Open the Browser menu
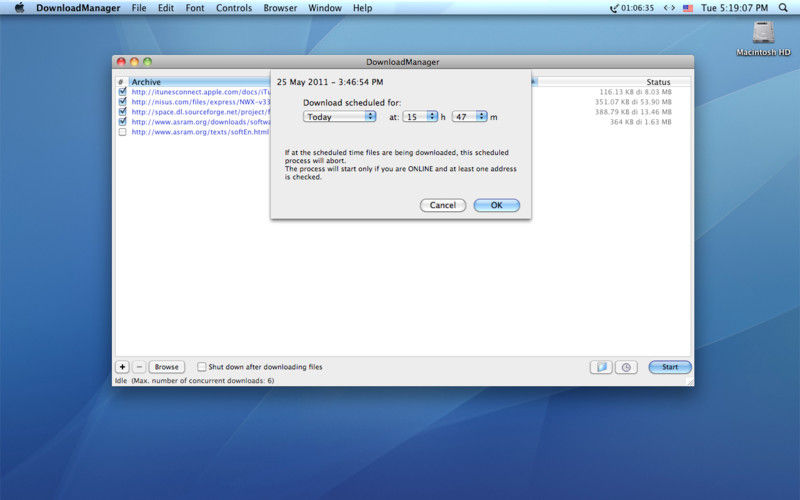The height and width of the screenshot is (500, 800). click(280, 8)
